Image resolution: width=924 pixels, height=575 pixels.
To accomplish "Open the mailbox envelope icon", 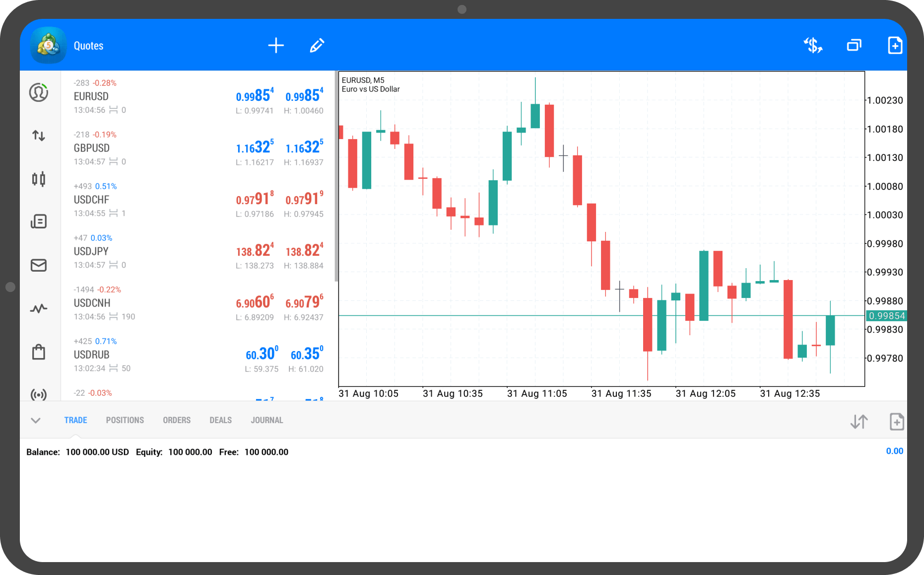I will click(39, 265).
